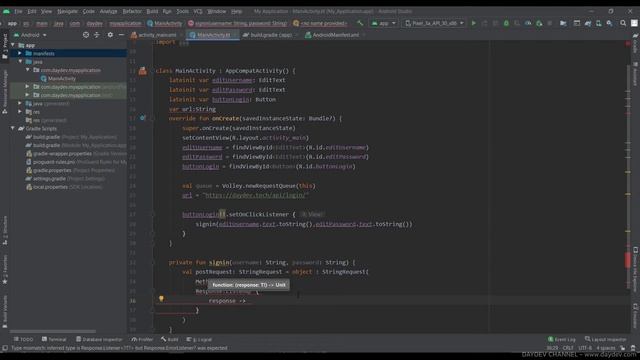Click the 4 spaces indent status widget

(x=606, y=348)
